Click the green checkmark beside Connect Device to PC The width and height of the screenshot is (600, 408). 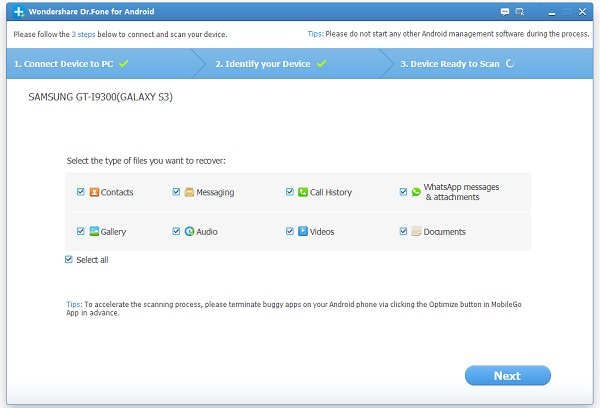point(124,64)
